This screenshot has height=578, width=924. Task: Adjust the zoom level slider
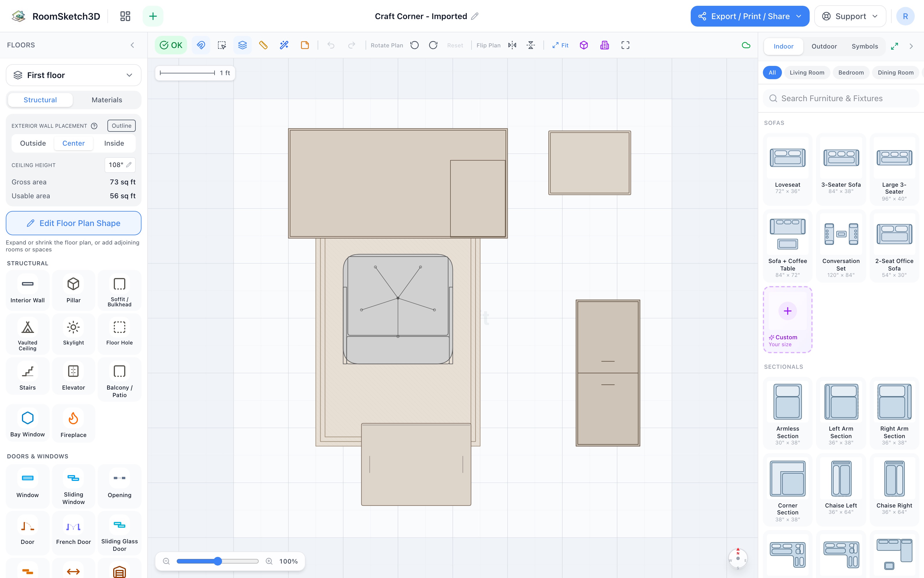[218, 561]
